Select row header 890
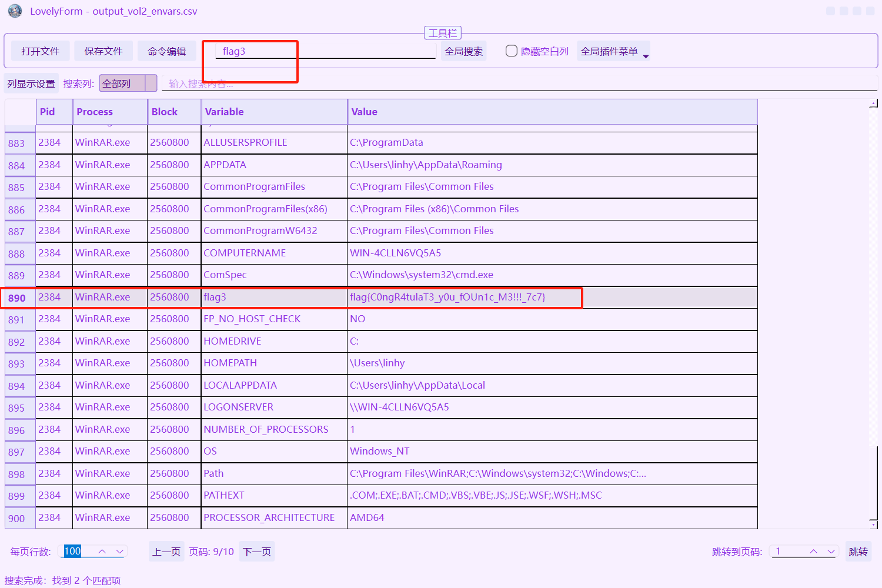This screenshot has height=588, width=882. click(20, 298)
